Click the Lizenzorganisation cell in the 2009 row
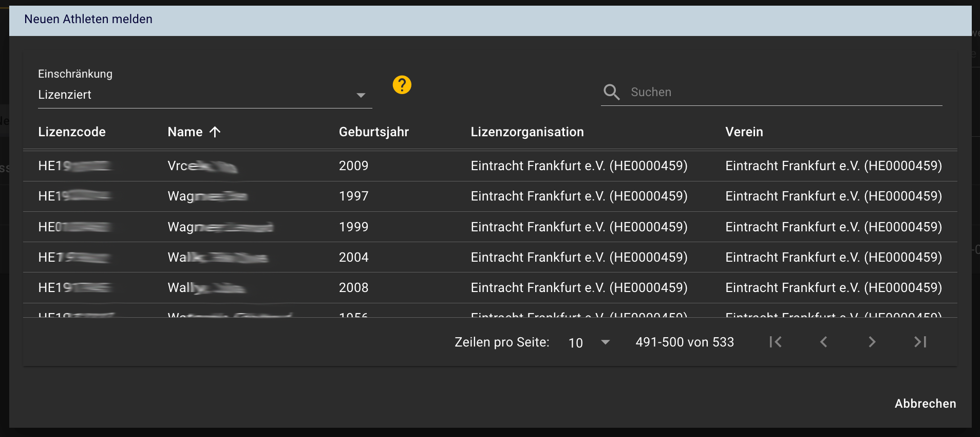 tap(579, 166)
